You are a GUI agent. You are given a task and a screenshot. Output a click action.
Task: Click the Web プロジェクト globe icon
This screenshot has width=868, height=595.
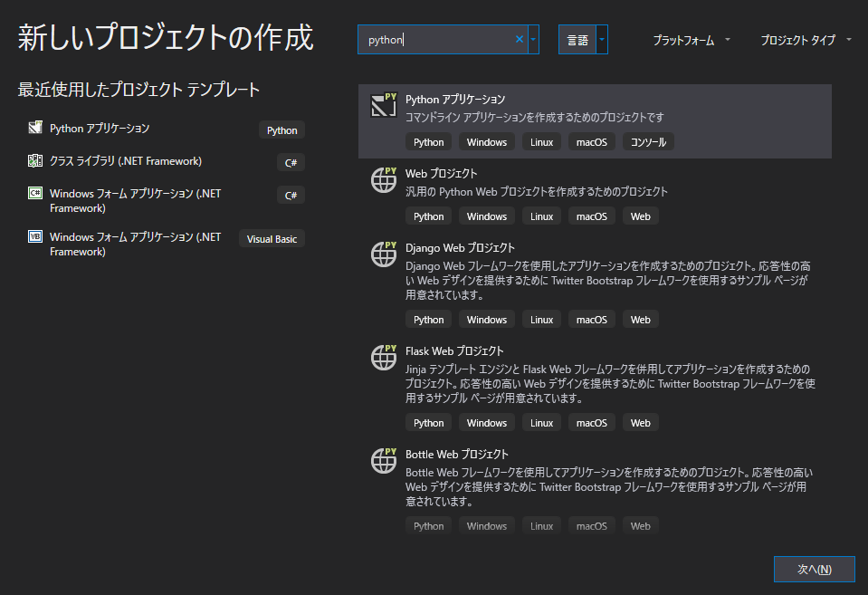pos(384,179)
